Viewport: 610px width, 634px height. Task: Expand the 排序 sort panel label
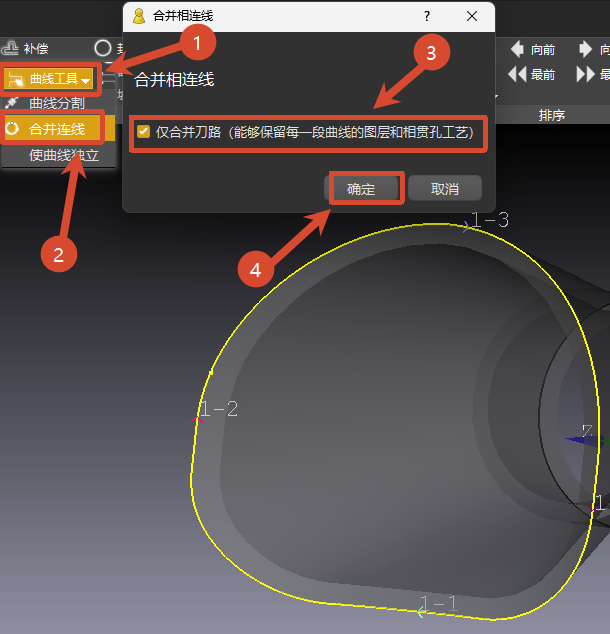552,115
